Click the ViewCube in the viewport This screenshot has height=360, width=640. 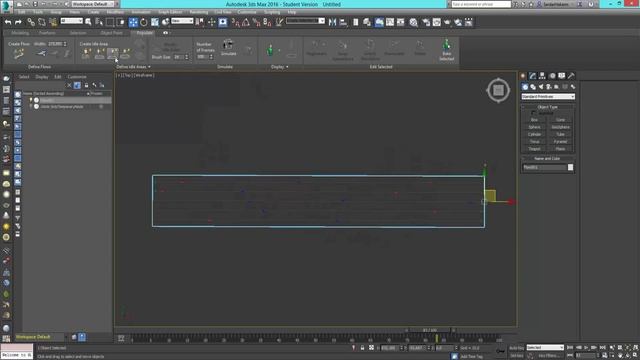[498, 90]
